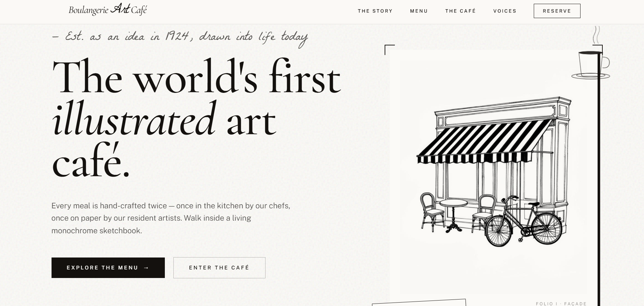Click the Reserve button in the header
Image resolution: width=644 pixels, height=306 pixels.
(557, 11)
